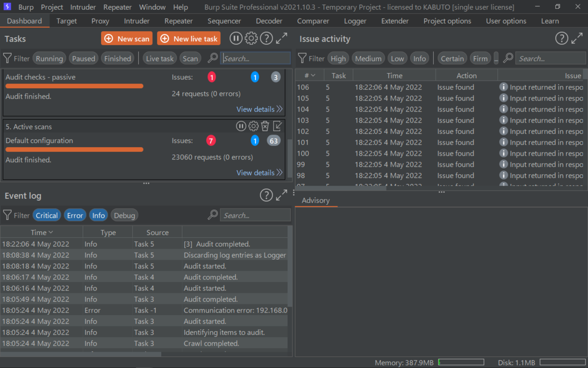Image resolution: width=588 pixels, height=368 pixels.
Task: Expand the Event log panel
Action: pyautogui.click(x=282, y=195)
